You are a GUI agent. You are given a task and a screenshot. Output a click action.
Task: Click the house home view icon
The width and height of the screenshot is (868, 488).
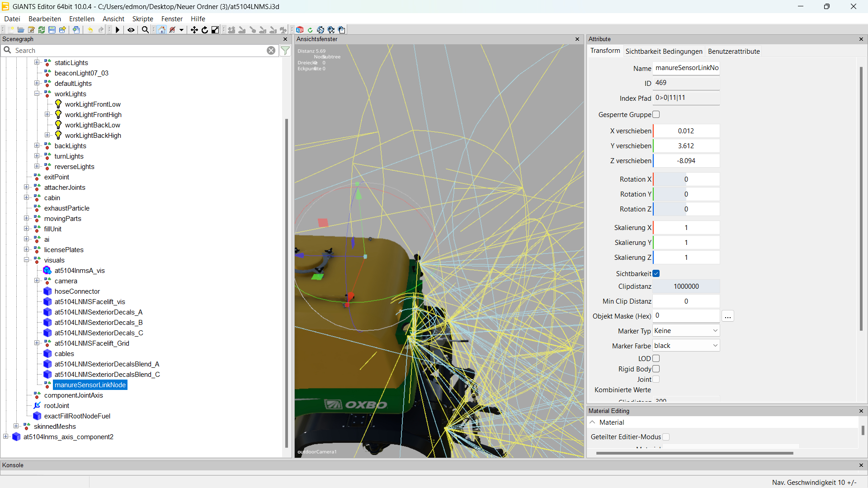[162, 30]
